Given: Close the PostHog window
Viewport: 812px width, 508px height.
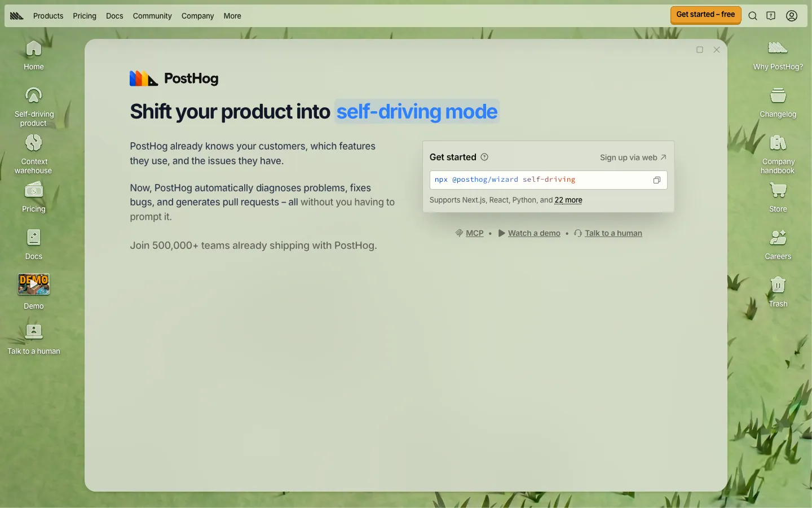Looking at the screenshot, I should click(717, 50).
